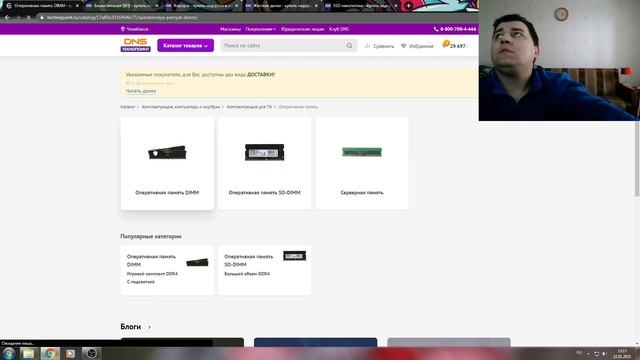Image resolution: width=640 pixels, height=360 pixels.
Task: Switch to the Жесткие диски browser tab
Action: coord(282,6)
